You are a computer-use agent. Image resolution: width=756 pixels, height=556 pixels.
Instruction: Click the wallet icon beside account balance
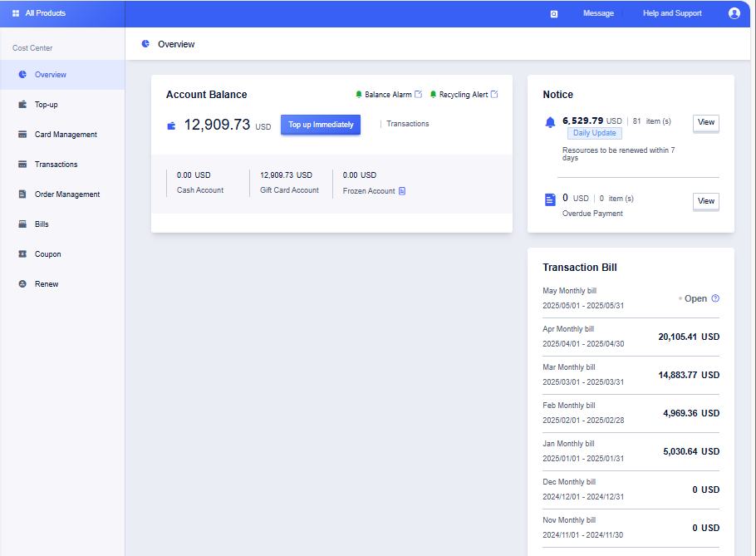pos(171,125)
